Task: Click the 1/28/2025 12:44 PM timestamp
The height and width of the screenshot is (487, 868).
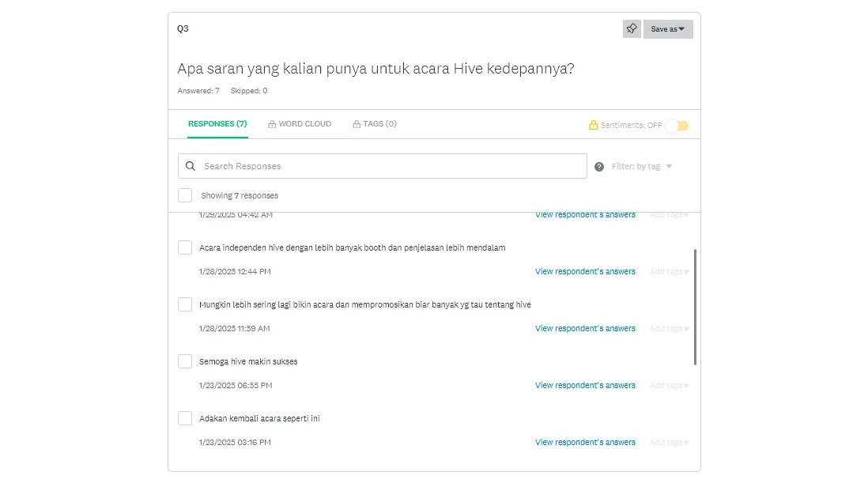Action: [235, 272]
